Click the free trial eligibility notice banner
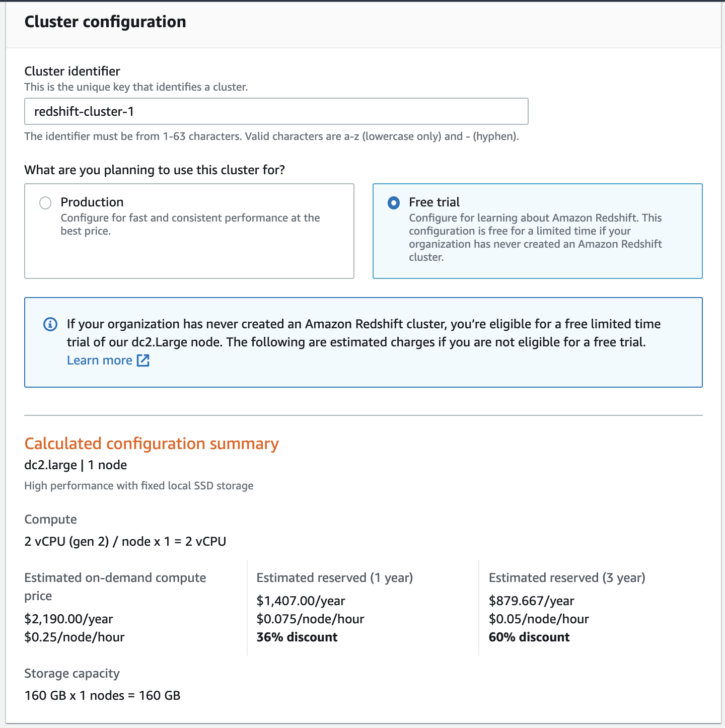725x728 pixels. pos(363,342)
